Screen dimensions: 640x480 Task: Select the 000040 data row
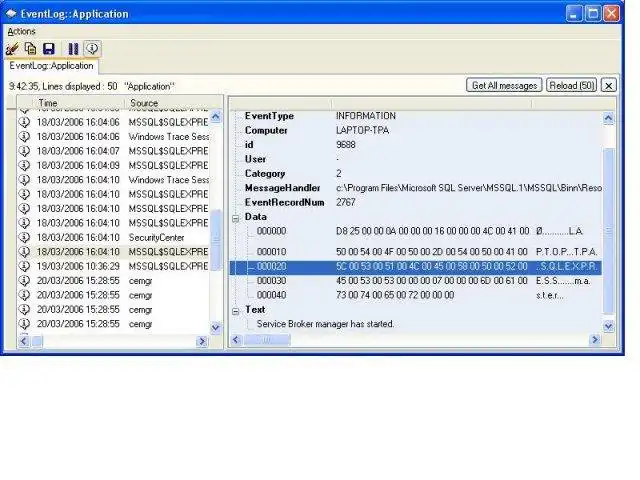tap(416, 295)
